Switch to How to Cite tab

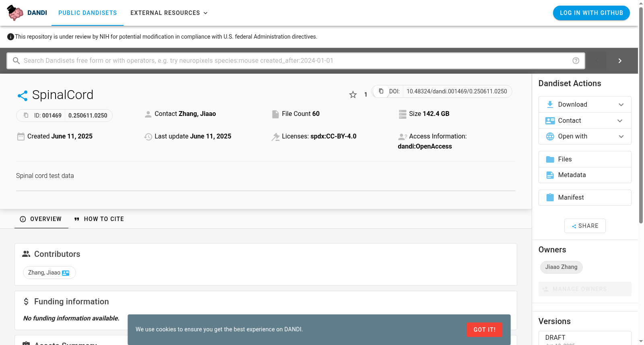(99, 219)
